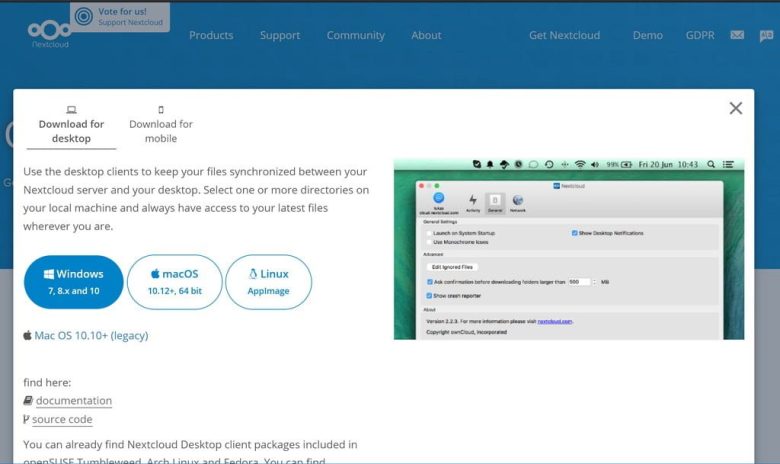780x464 pixels.
Task: Download the macOS 10.12+ 64 bit client
Action: pos(175,282)
